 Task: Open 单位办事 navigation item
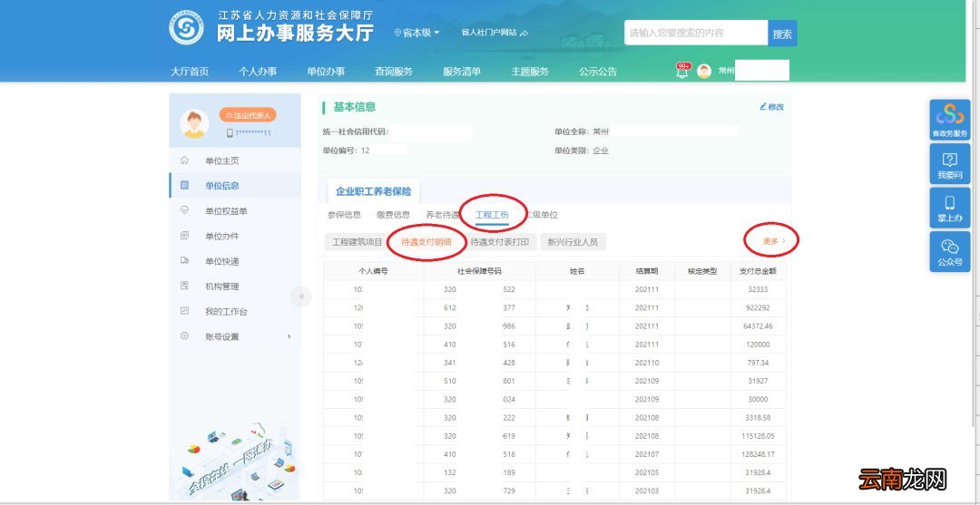pos(326,72)
